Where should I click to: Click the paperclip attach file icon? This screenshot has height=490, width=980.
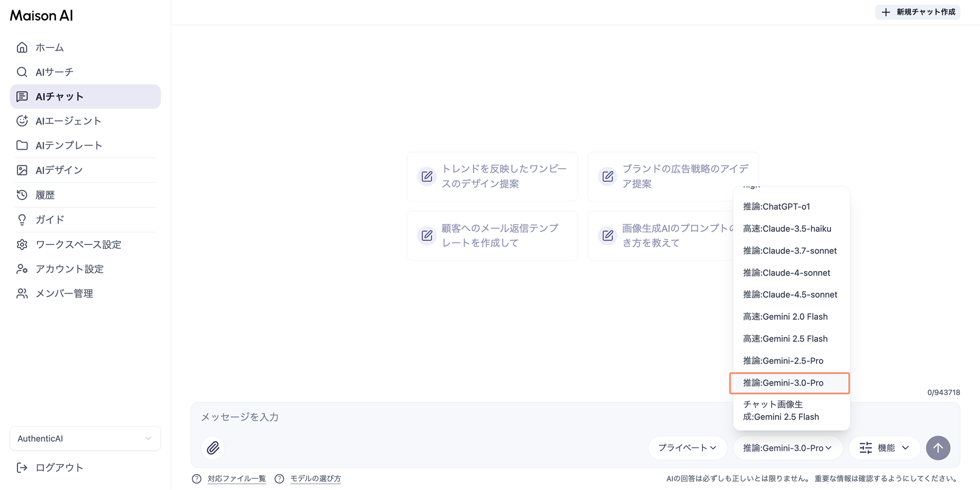coord(213,447)
